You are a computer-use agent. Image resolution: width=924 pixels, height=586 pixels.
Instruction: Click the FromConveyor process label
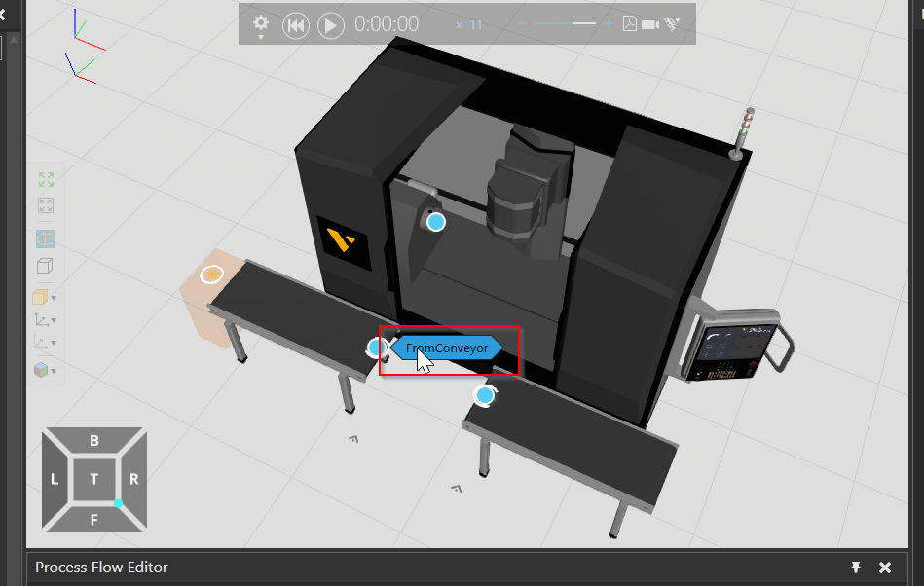click(447, 348)
